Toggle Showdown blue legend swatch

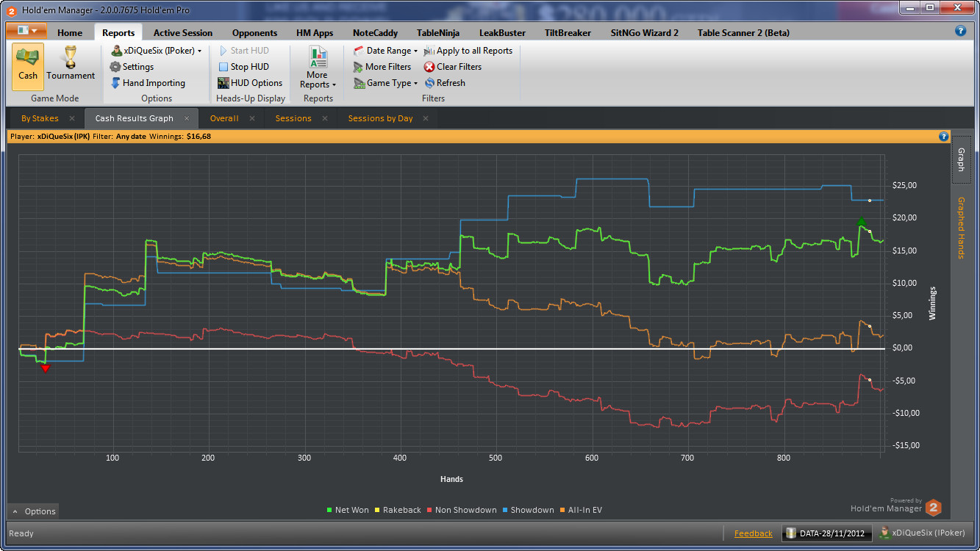[505, 510]
